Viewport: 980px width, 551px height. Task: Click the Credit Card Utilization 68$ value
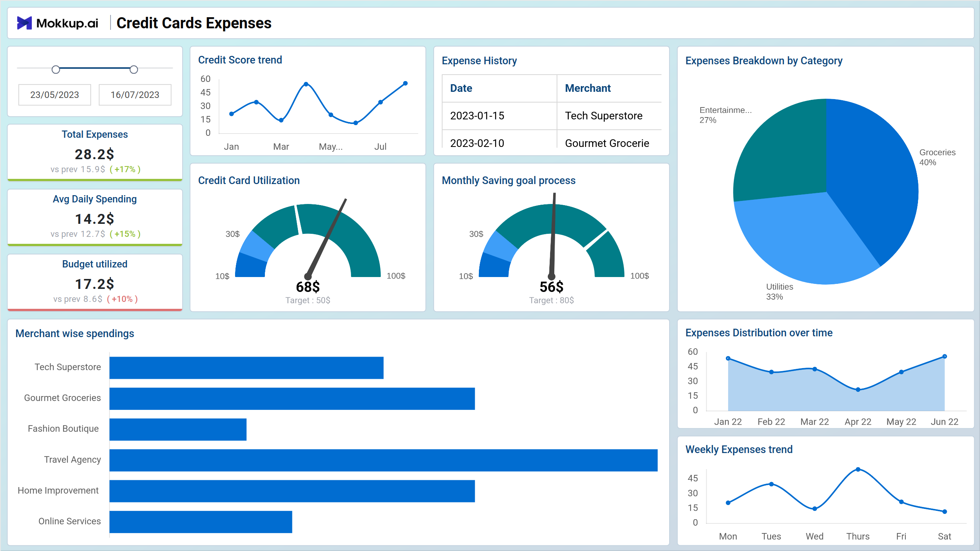click(308, 287)
